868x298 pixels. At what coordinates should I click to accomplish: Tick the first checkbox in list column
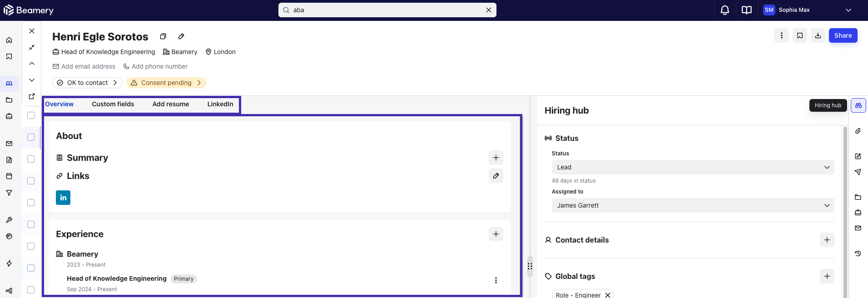coord(31,115)
